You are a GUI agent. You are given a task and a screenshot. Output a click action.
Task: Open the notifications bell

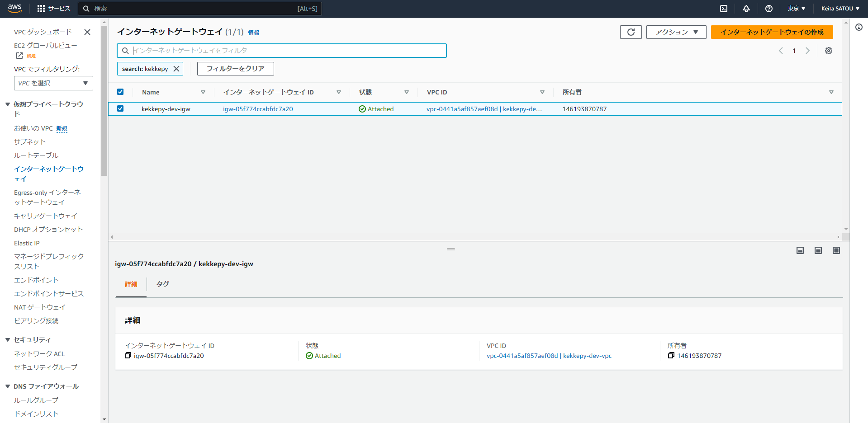click(746, 9)
